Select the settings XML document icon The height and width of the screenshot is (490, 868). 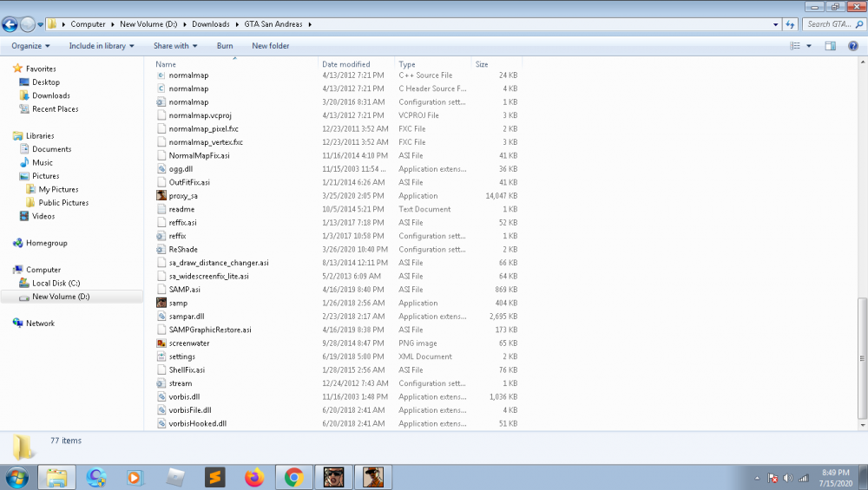point(161,356)
